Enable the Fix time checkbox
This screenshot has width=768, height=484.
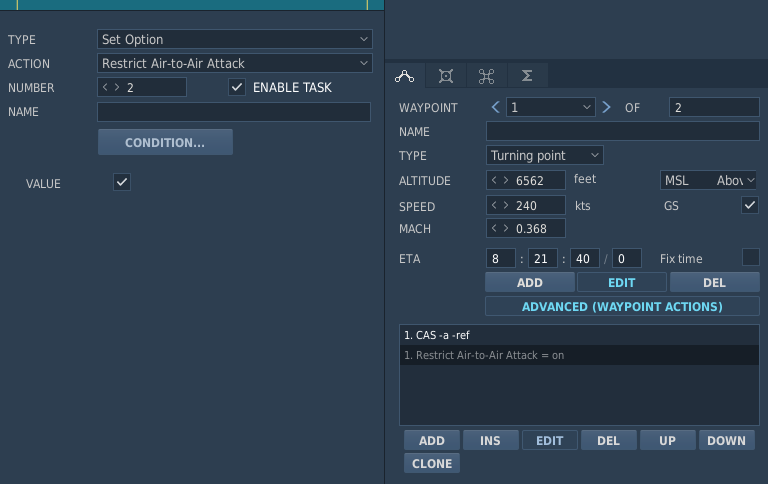coord(750,257)
